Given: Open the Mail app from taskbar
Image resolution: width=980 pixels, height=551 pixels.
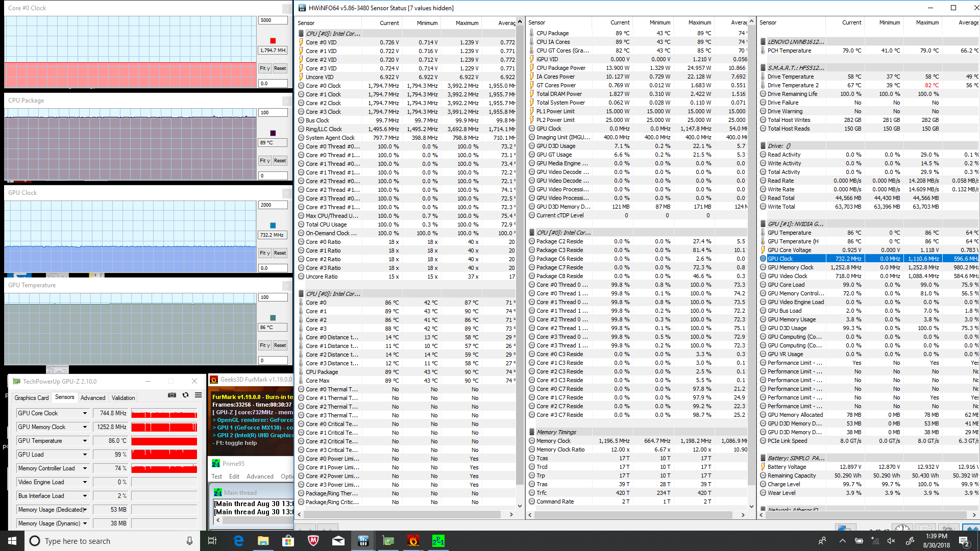Looking at the screenshot, I should 338,541.
